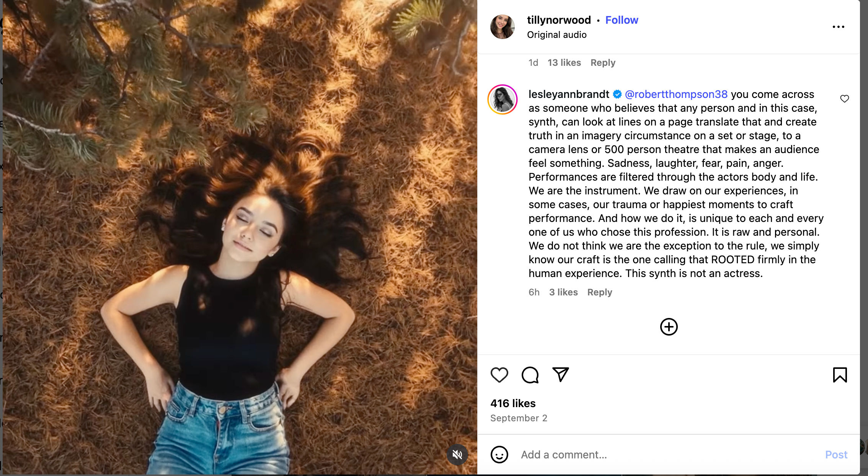Open the tillynorwood profile name link
Screen dimensions: 868x476
pos(559,20)
